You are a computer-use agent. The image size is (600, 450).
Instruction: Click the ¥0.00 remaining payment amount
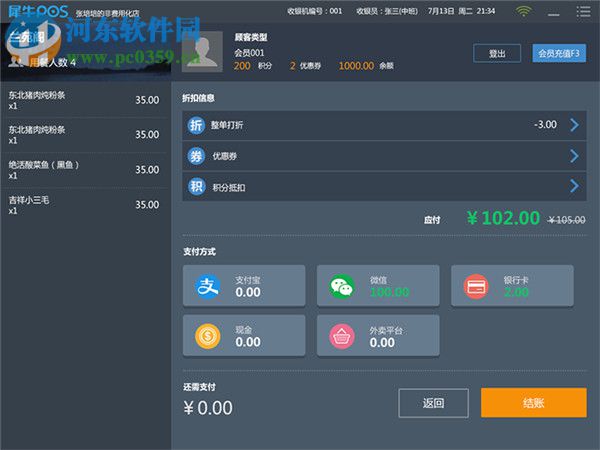pyautogui.click(x=208, y=408)
